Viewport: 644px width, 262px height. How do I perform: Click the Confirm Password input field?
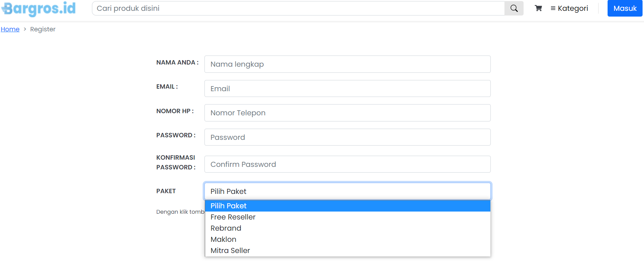tap(347, 164)
